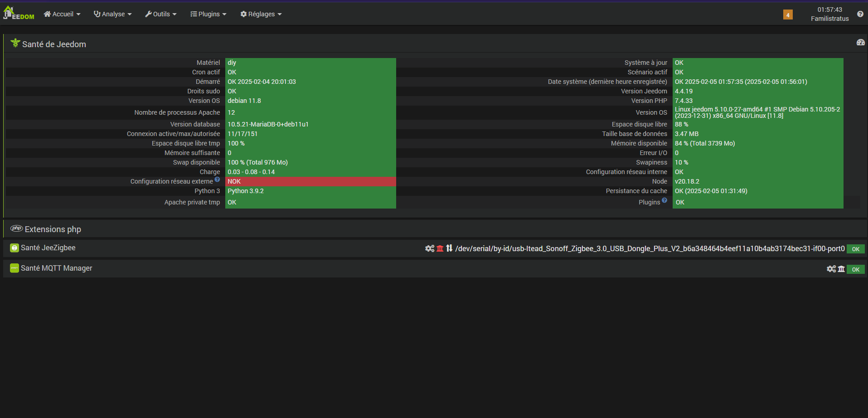Click the 'Configuration réseau interne' label

pos(626,172)
